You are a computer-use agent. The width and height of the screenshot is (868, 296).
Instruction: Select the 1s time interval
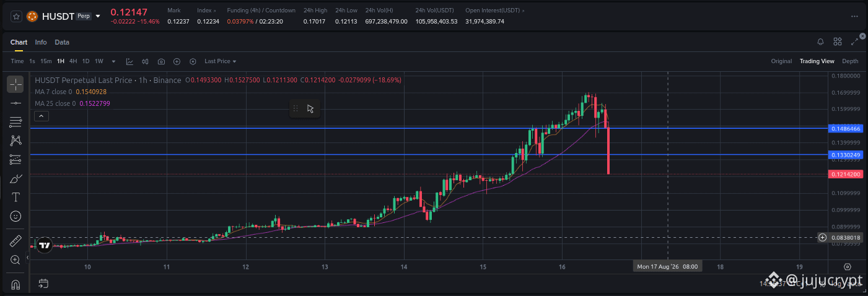click(32, 61)
